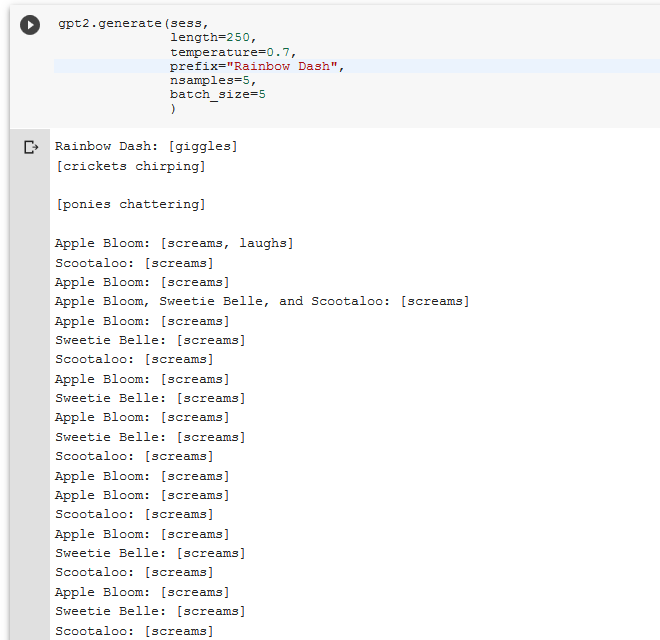660x640 pixels.
Task: Click the cell output options icon
Action: click(31, 147)
